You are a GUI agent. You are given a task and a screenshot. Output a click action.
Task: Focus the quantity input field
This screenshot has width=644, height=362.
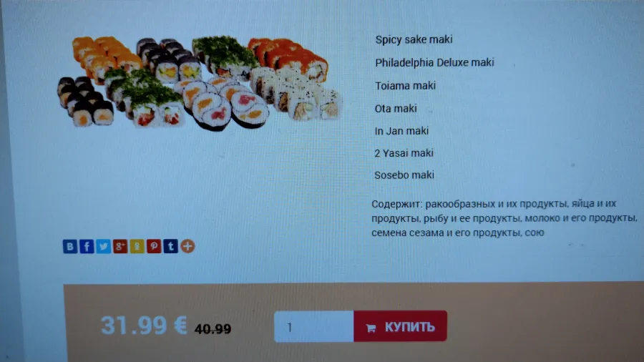tap(314, 327)
